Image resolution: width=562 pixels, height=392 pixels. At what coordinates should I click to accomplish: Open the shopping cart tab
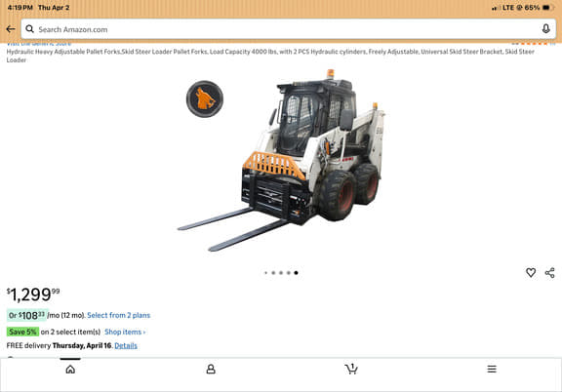(351, 369)
